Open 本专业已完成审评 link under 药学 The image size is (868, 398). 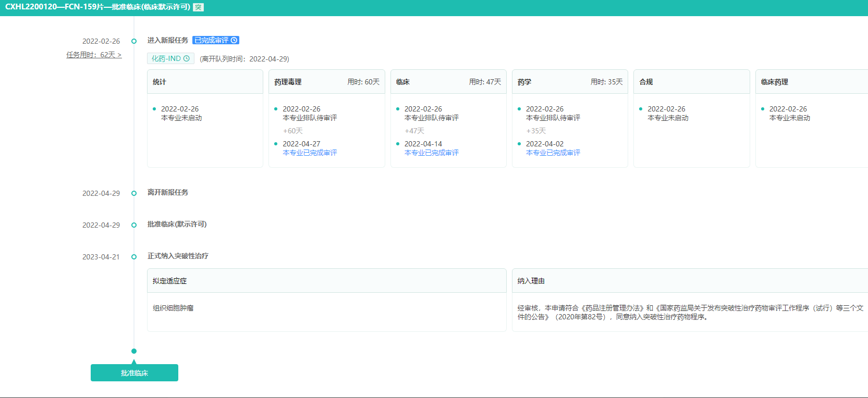pos(553,153)
